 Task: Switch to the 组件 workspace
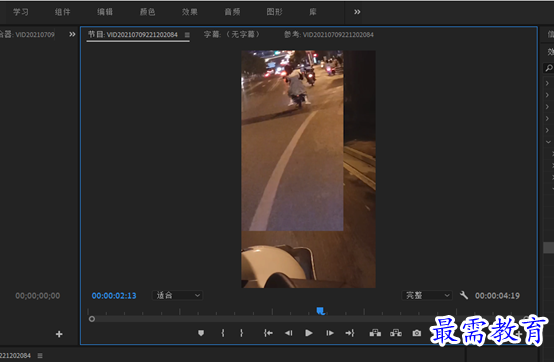tap(63, 12)
